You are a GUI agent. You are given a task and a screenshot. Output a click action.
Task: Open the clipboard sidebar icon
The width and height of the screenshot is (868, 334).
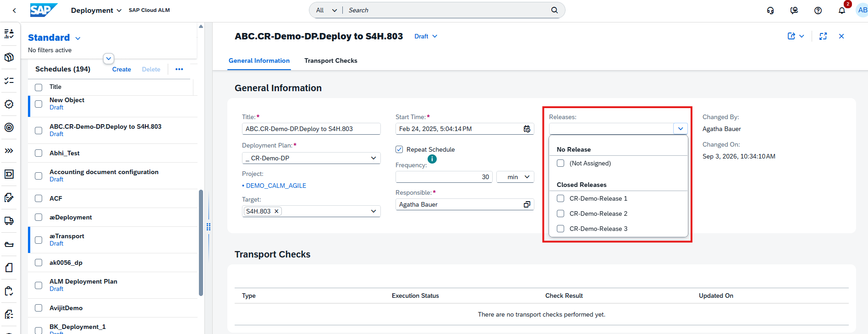(9, 291)
